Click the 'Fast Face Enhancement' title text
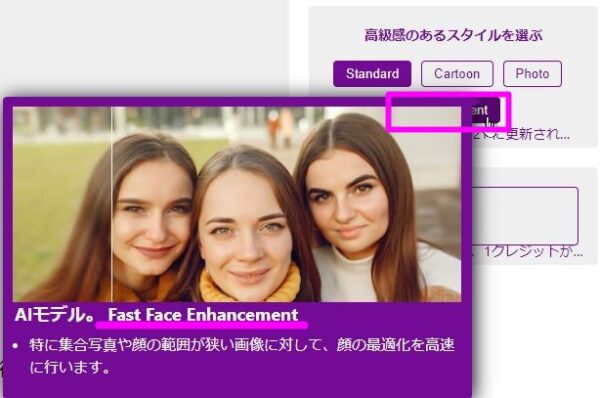This screenshot has height=398, width=600. [x=203, y=315]
